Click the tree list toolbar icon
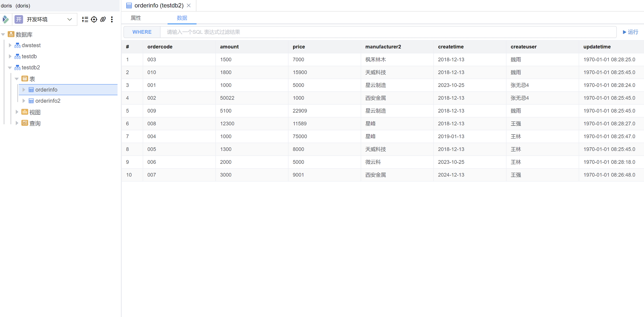Viewport: 644px width, 317px height. (85, 20)
